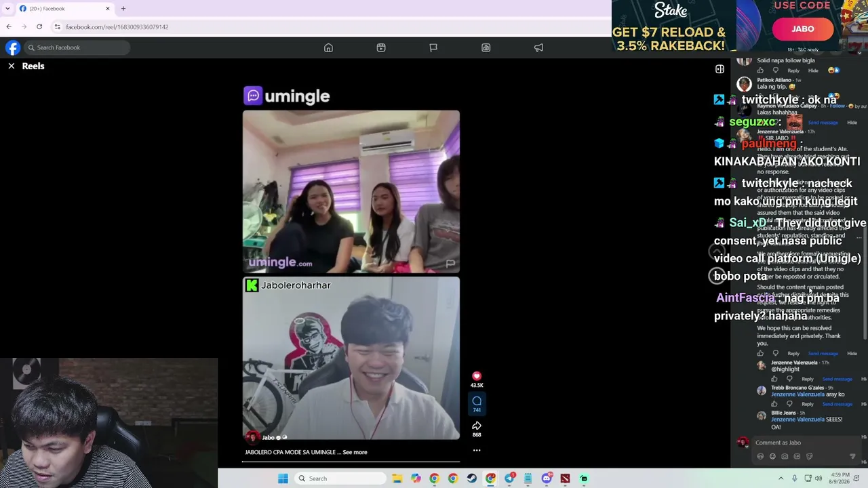Screen dimensions: 868x488
Task: Like the Solid napa follow comment
Action: click(760, 70)
